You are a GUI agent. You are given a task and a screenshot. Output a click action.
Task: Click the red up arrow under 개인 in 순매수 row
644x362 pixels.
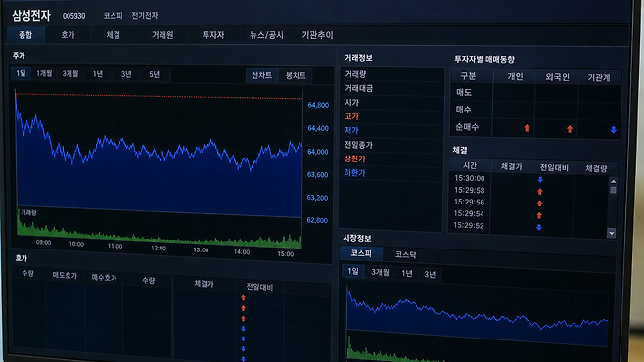[527, 128]
